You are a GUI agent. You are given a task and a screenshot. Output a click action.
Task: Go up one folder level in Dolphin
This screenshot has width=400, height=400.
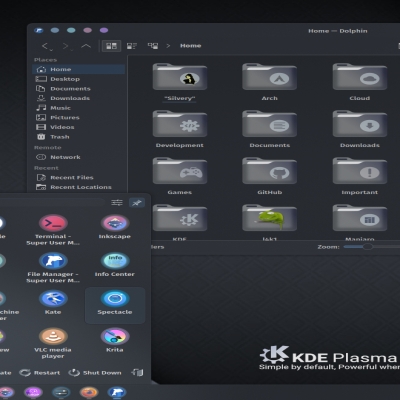[86, 46]
